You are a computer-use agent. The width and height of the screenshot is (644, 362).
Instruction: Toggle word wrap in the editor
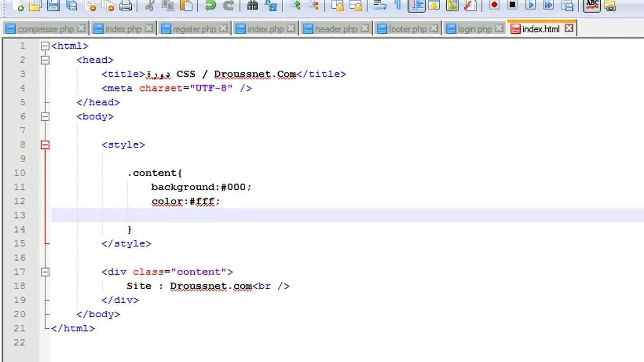pos(379,6)
